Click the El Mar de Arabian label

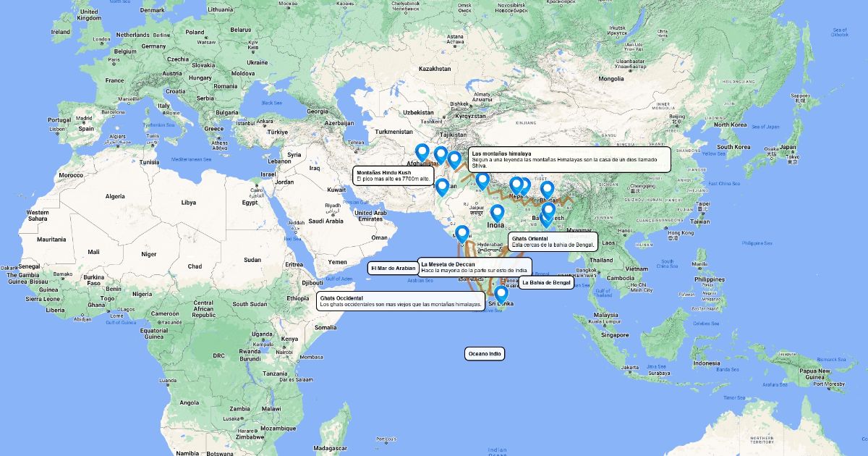coord(394,268)
